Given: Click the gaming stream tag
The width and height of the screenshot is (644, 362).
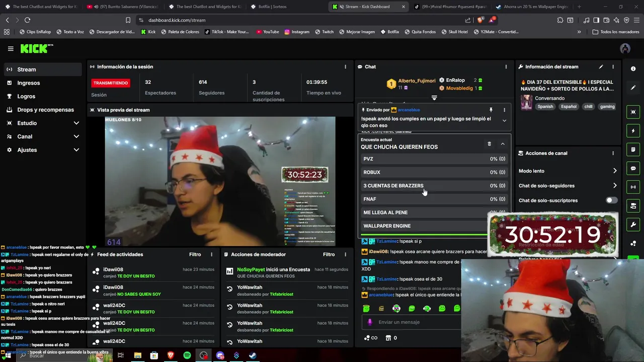Looking at the screenshot, I should [x=607, y=107].
